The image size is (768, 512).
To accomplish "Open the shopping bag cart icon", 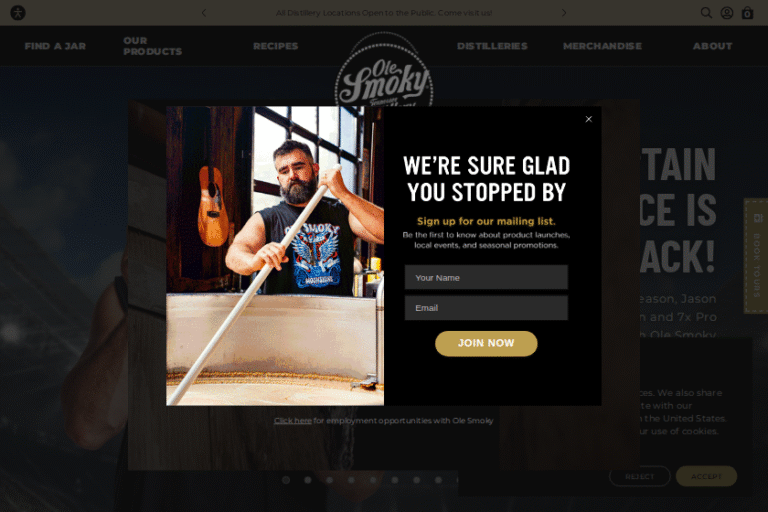I will coord(747,13).
